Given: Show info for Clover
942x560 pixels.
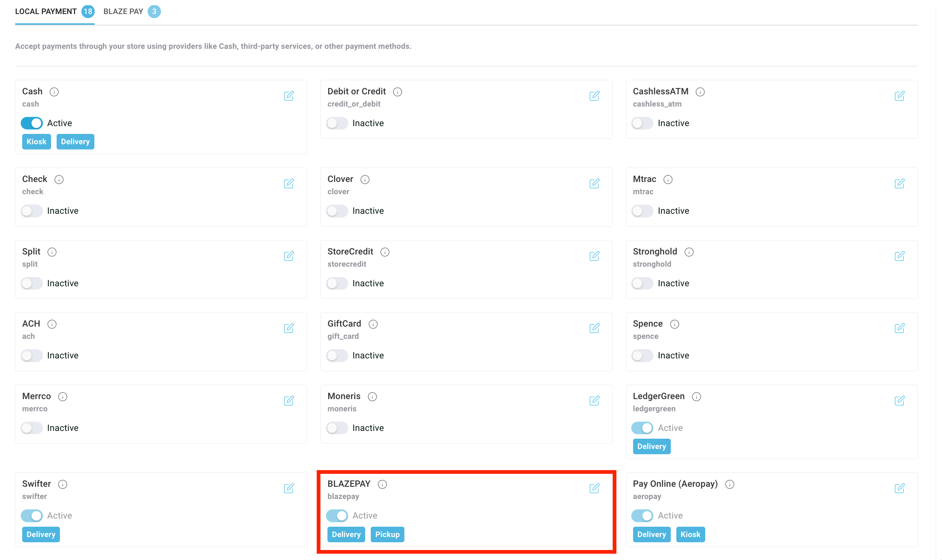Looking at the screenshot, I should click(x=365, y=179).
